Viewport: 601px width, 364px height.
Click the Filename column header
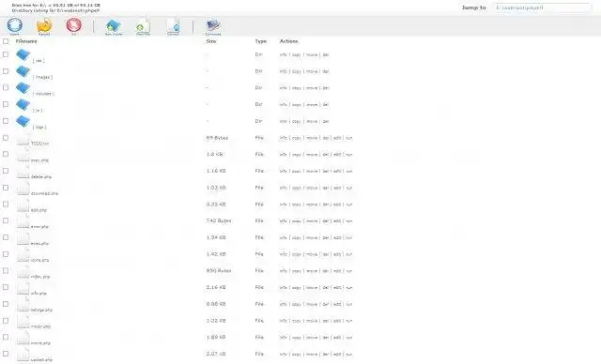[26, 41]
